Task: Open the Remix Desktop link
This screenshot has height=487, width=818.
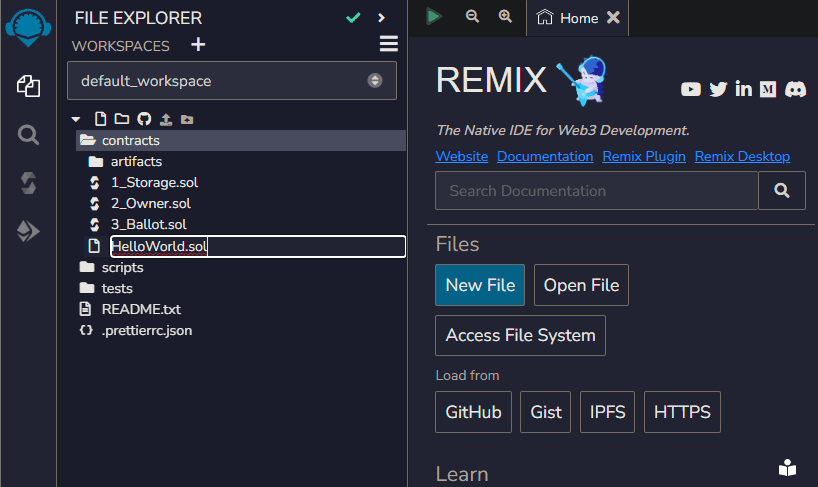Action: 742,156
